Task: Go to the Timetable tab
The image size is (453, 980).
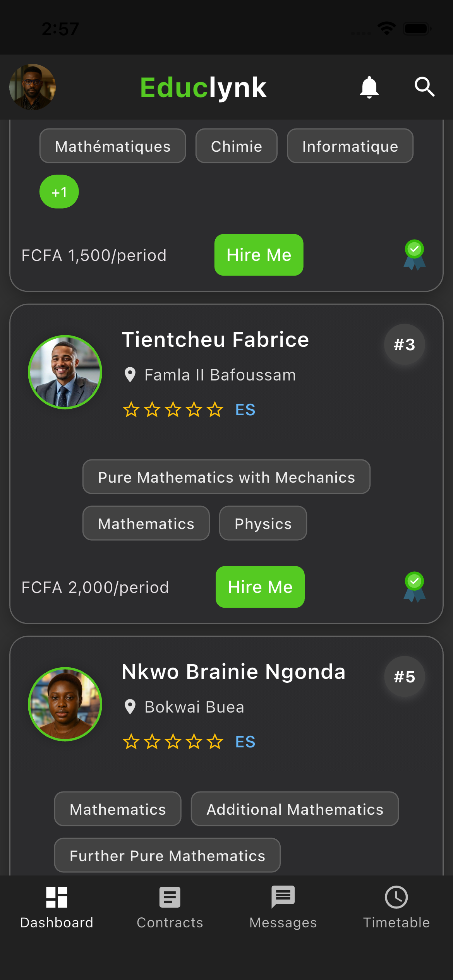Action: tap(396, 907)
